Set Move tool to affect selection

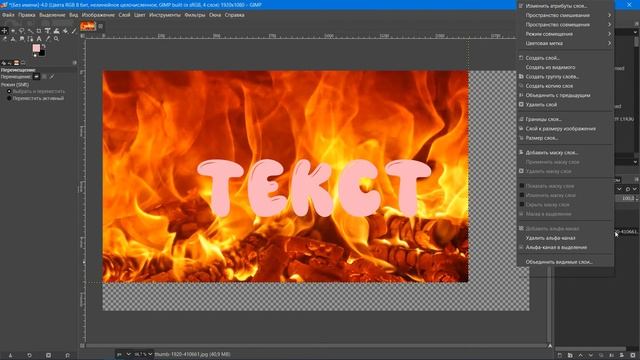point(44,76)
